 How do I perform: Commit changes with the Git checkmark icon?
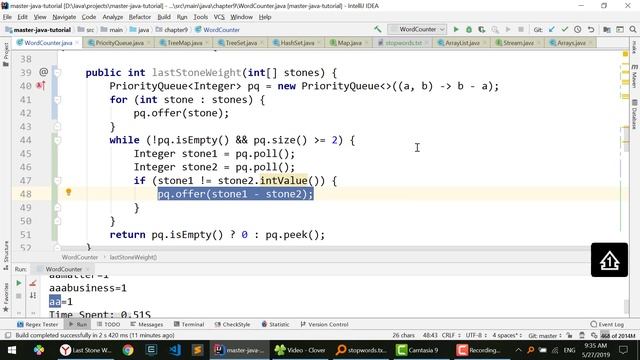(x=564, y=29)
